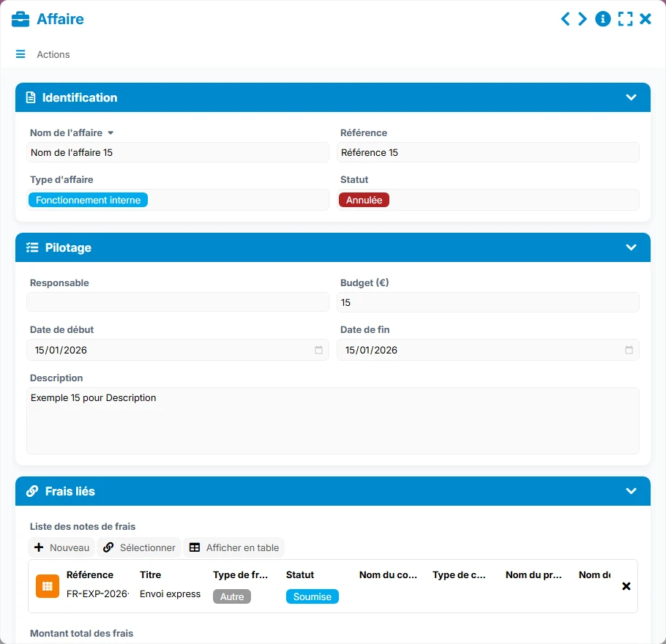Change the Annulée status tag
This screenshot has height=644, width=666.
[x=364, y=200]
